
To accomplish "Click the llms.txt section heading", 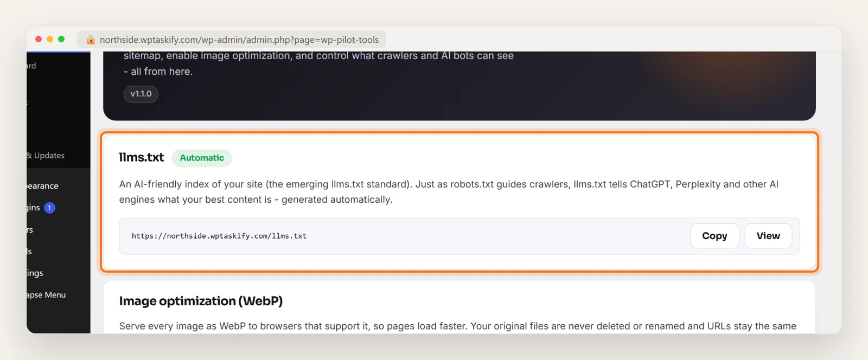I will click(142, 157).
